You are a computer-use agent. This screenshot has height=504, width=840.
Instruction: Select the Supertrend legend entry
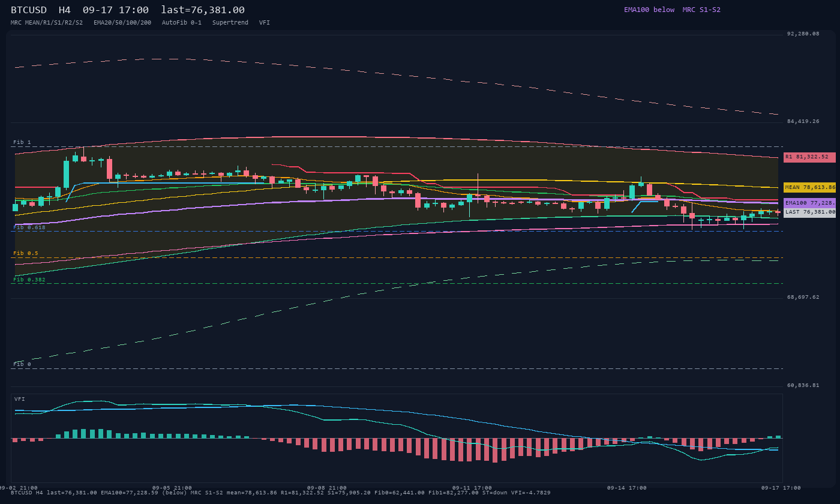[230, 23]
